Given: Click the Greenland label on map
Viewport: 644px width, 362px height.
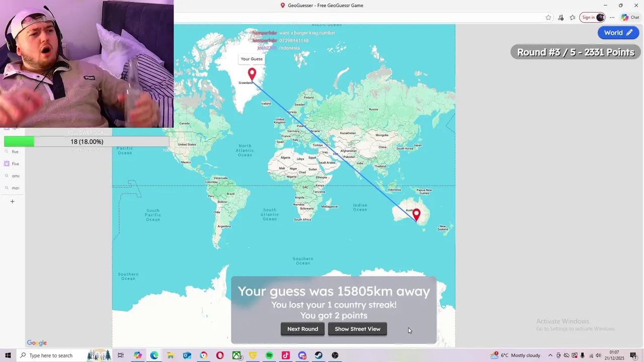Looking at the screenshot, I should coord(246,83).
